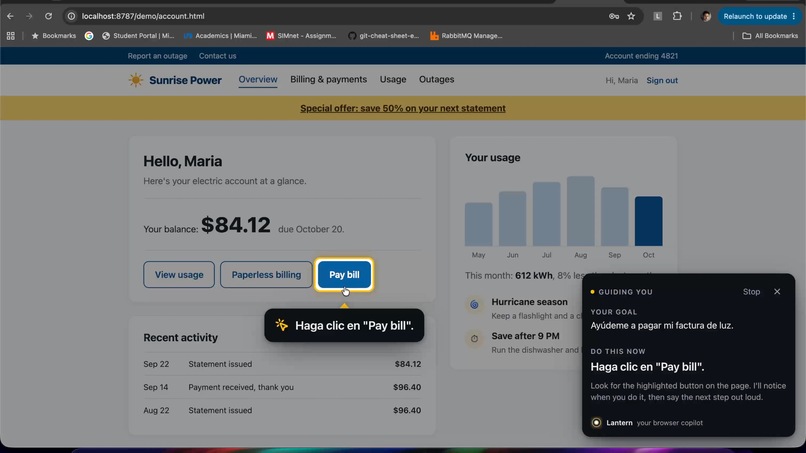Image resolution: width=806 pixels, height=453 pixels.
Task: Go back with browser back arrow
Action: point(10,16)
